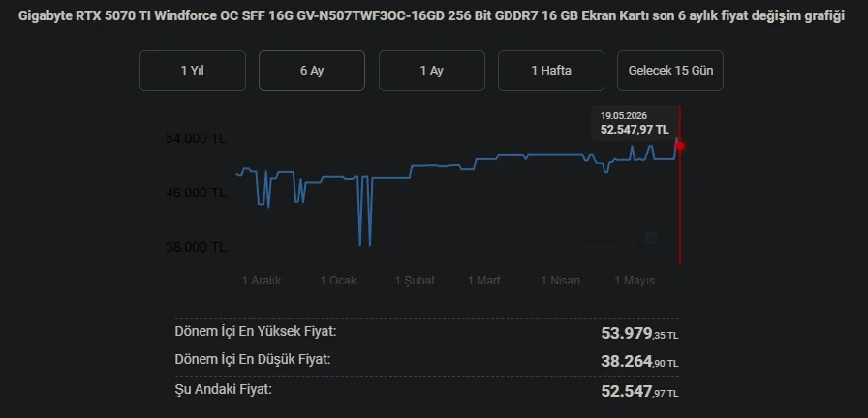
Task: Select the 1 Yıl time range
Action: pos(193,71)
